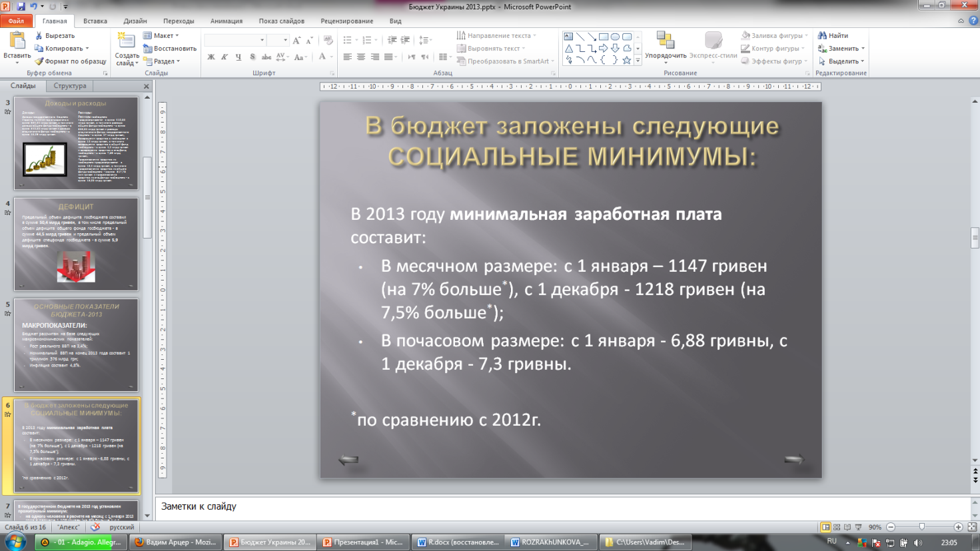Open the font name combo box

[235, 40]
